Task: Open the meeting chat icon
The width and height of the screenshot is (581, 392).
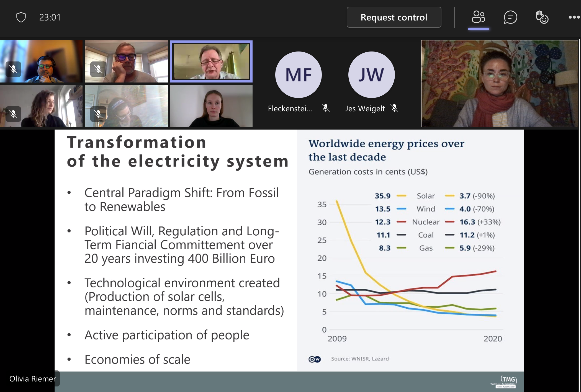Action: point(510,17)
